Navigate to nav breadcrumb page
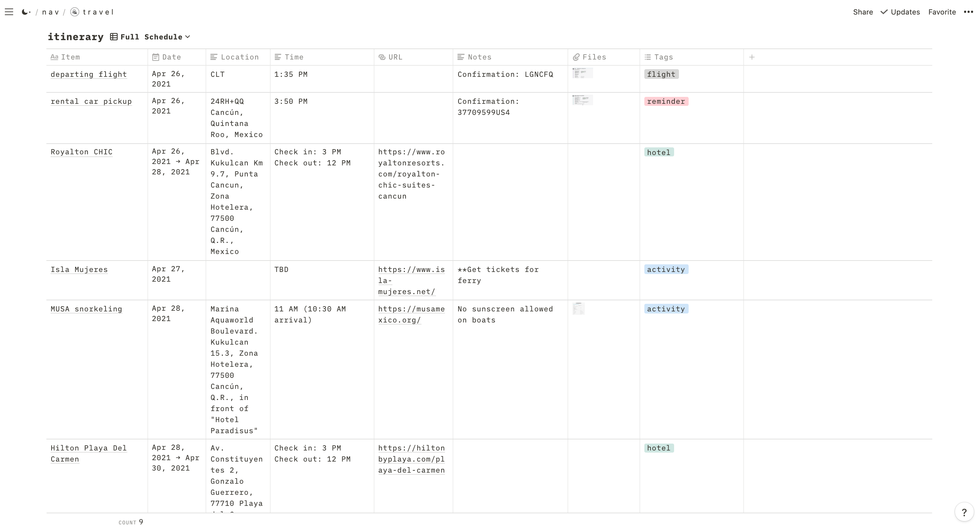The height and width of the screenshot is (528, 980). 51,12
